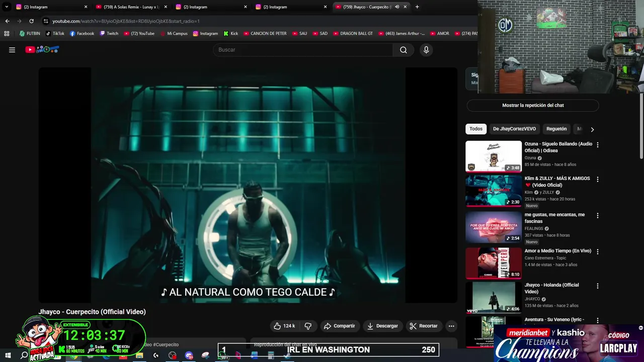The height and width of the screenshot is (362, 644).
Task: Open the SAU bookmark
Action: 299,34
